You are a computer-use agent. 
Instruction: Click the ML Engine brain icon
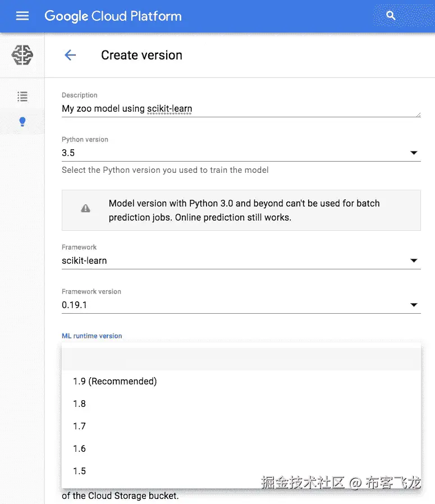pos(22,55)
